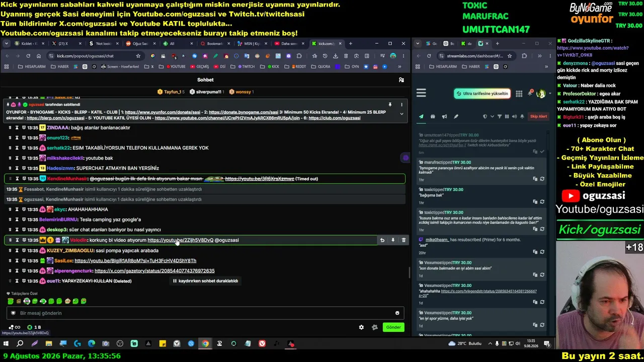Open the tab search dropdown in Kick window
The image size is (644, 362).
(6, 44)
